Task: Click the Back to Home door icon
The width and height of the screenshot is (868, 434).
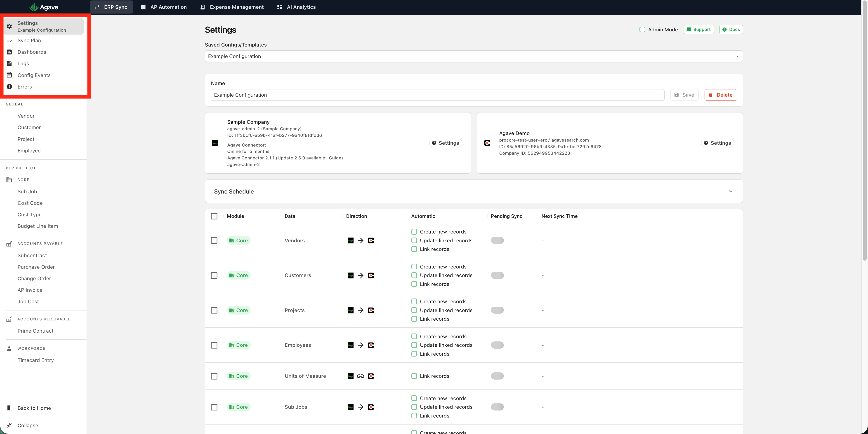Action: click(9, 408)
